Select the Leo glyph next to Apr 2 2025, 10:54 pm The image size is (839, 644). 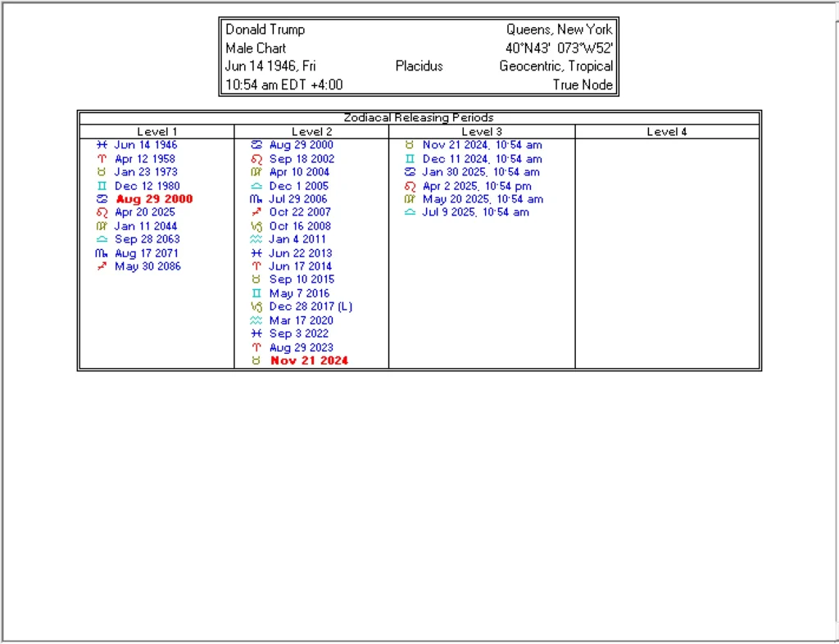[410, 186]
